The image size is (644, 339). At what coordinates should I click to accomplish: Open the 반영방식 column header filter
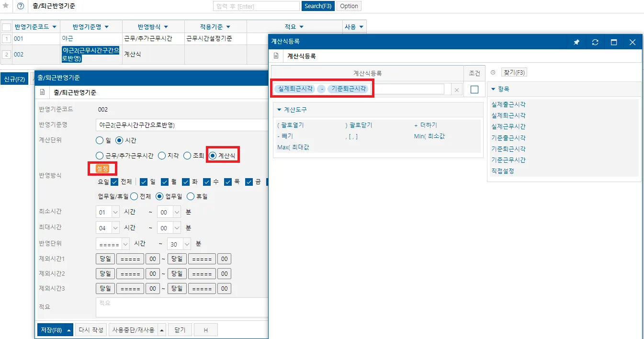(166, 27)
